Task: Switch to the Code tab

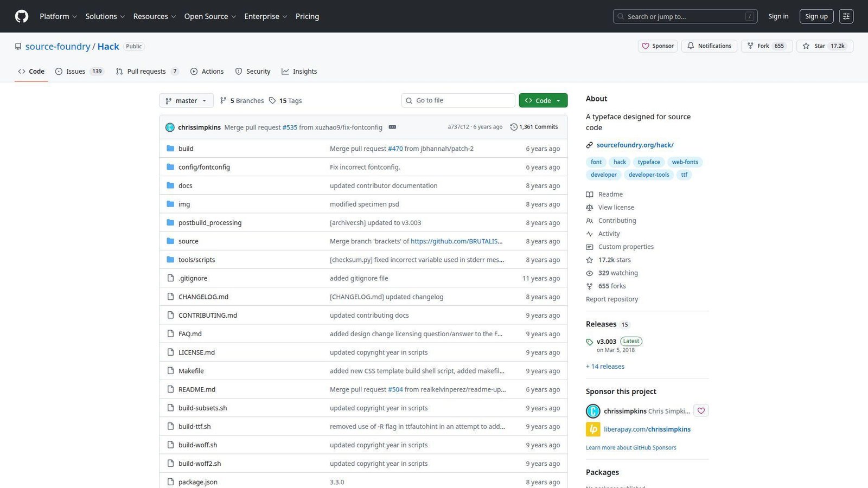Action: point(31,71)
